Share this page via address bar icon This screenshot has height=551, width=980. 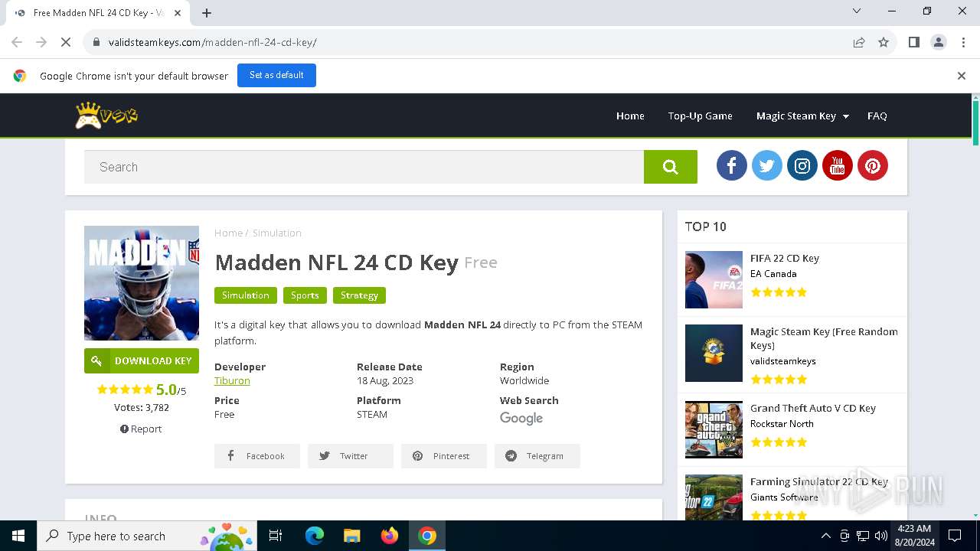pos(859,42)
